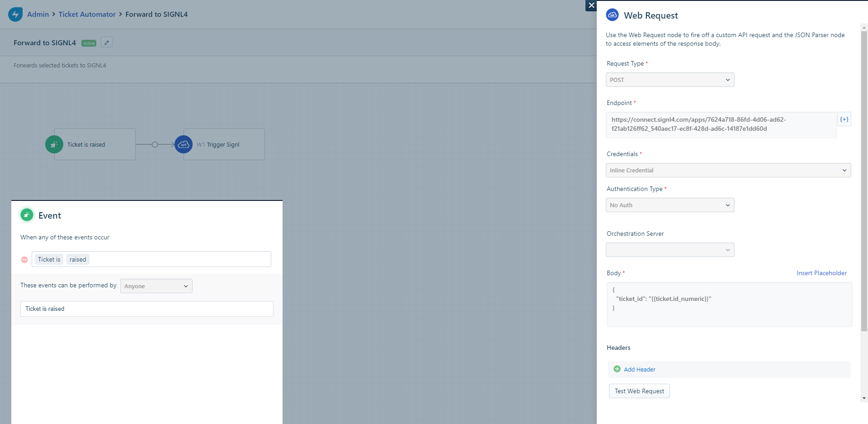Remove the event using the red minus icon
The height and width of the screenshot is (424, 868).
24,260
